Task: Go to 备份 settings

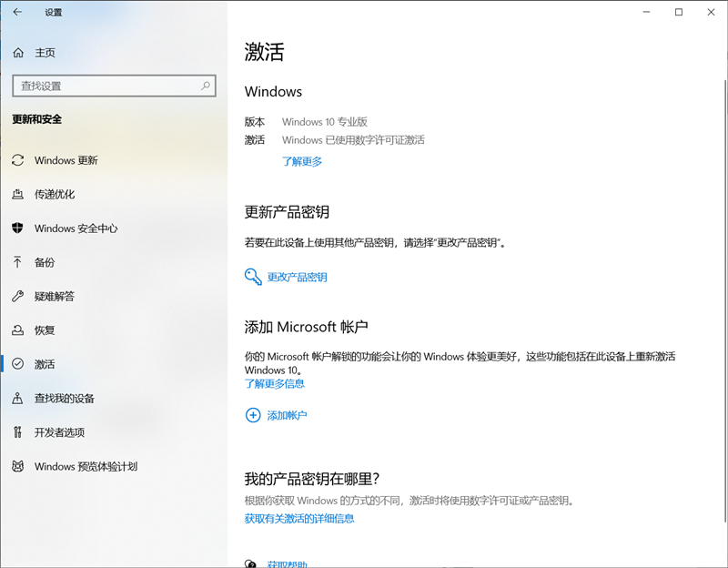Action: pos(45,262)
